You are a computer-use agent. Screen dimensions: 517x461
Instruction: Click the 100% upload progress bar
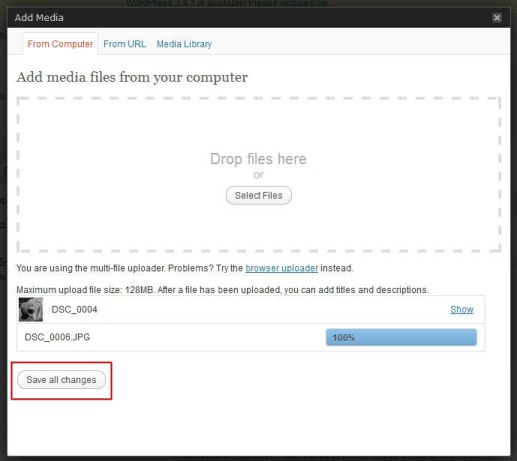(x=401, y=337)
